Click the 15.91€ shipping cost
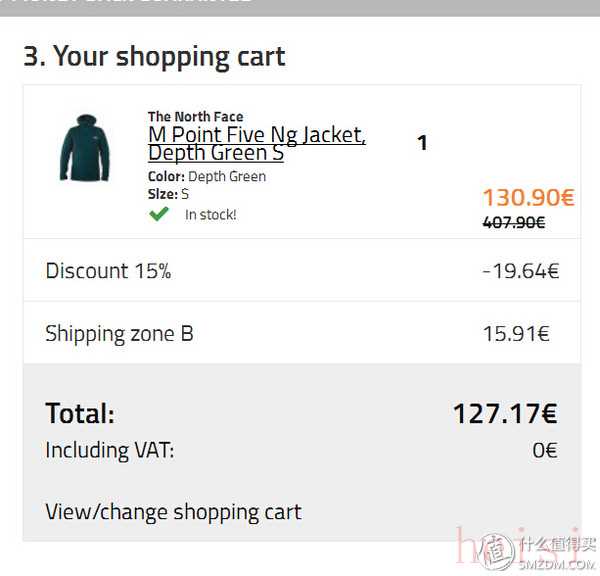Image resolution: width=600 pixels, height=576 pixels. [x=516, y=333]
